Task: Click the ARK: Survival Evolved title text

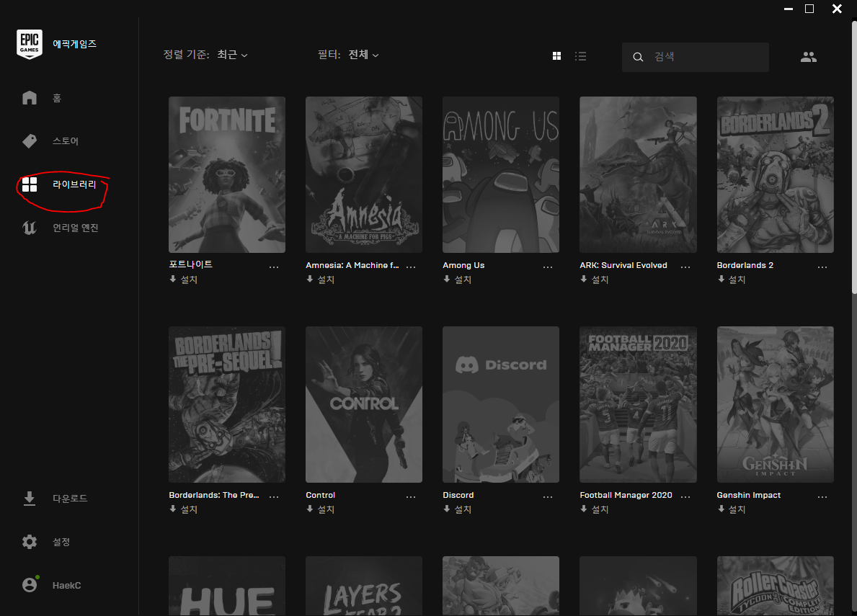Action: coord(623,265)
